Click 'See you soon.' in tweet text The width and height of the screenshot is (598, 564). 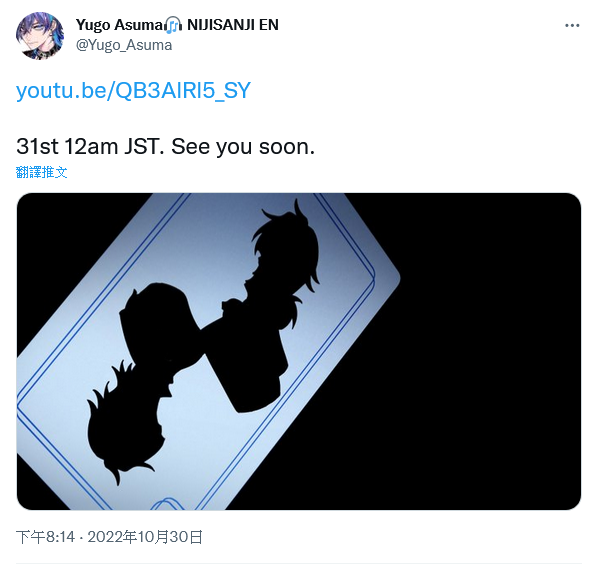click(243, 146)
